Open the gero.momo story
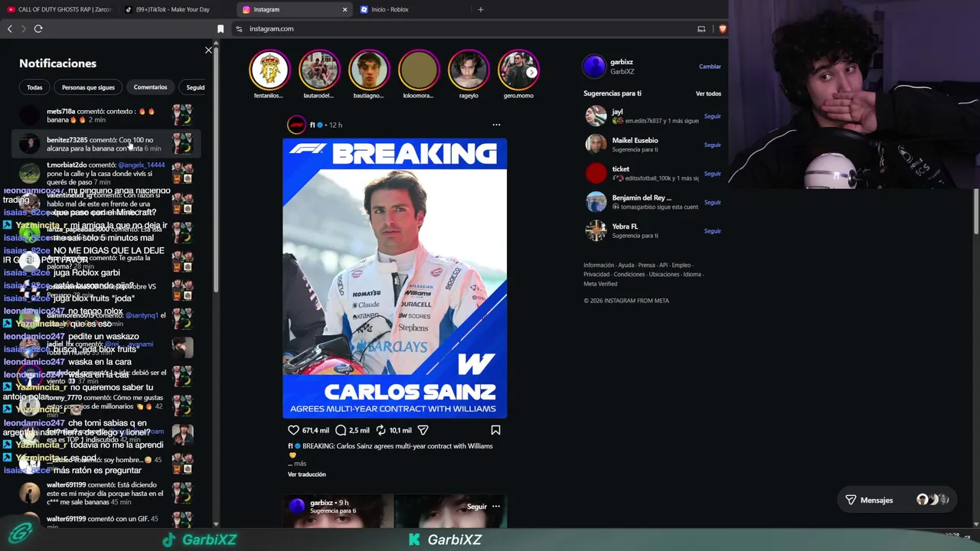The height and width of the screenshot is (551, 980). [x=518, y=70]
